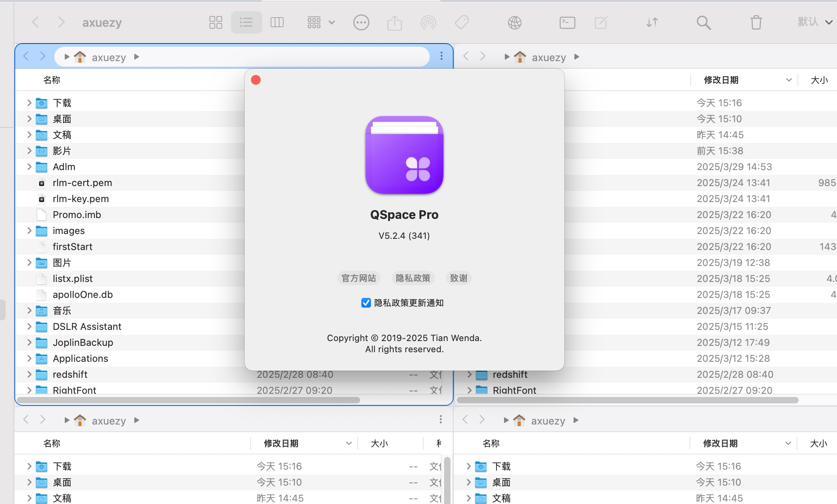Open search with the magnifier icon
Viewport: 837px width, 504px height.
[x=703, y=22]
